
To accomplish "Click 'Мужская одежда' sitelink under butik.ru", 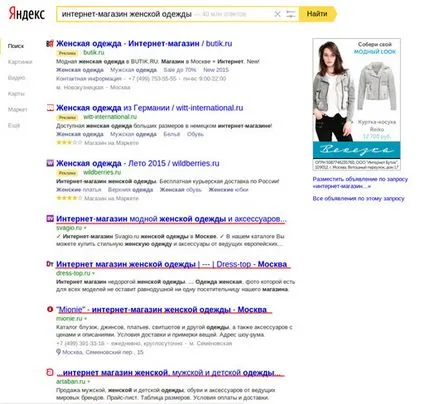I will [133, 70].
